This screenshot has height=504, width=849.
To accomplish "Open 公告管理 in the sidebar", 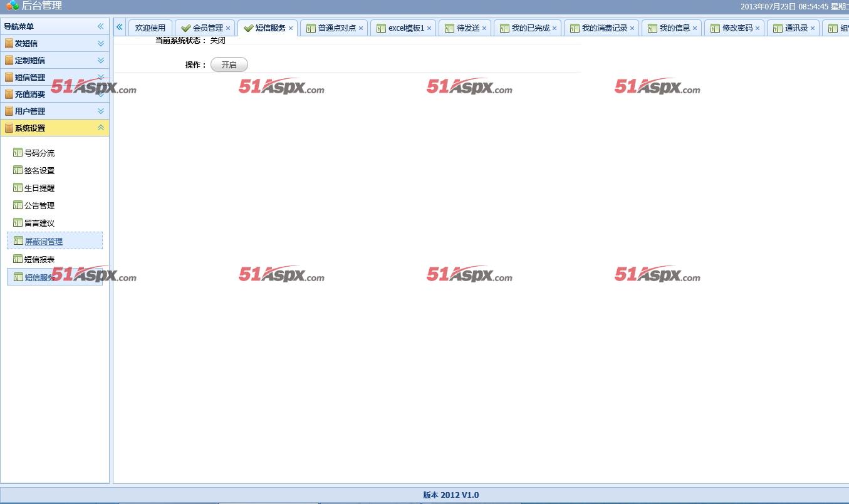I will coord(39,205).
